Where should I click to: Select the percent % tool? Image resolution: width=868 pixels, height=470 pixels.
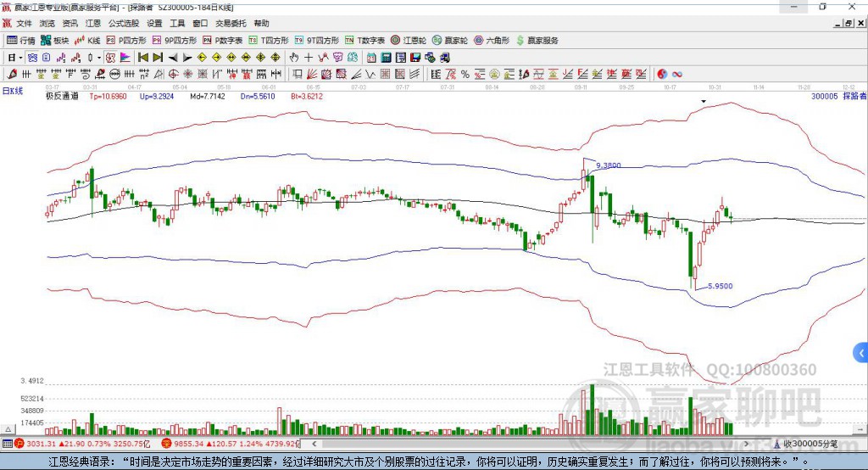tap(465, 75)
